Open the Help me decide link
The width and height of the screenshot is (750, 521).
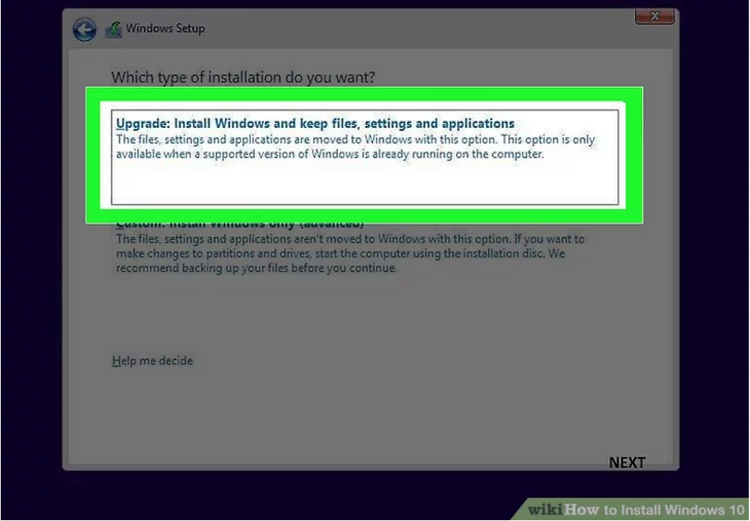coord(152,361)
